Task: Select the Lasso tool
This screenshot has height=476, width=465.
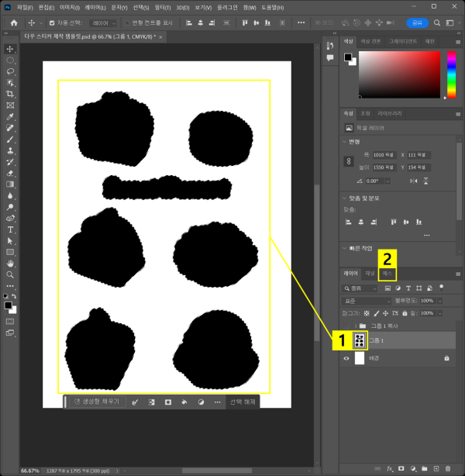Action: coord(10,71)
